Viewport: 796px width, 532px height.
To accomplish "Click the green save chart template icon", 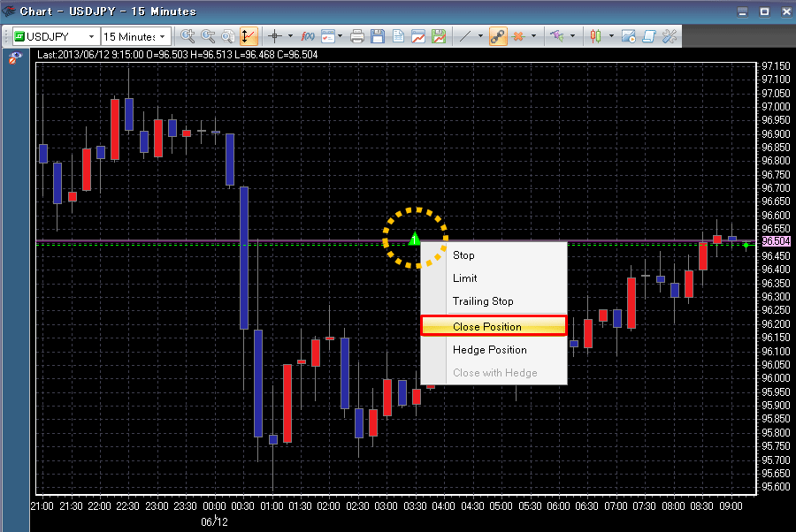I will tap(439, 36).
